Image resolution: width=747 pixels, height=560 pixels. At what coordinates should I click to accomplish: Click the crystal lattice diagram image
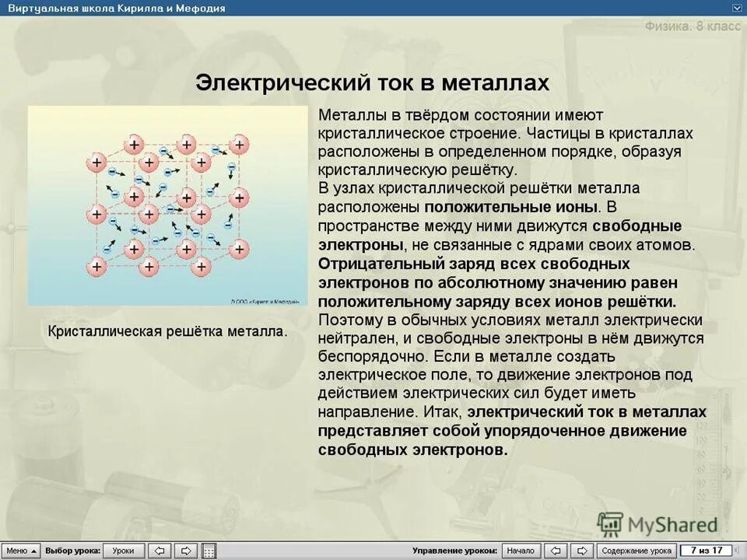pos(168,205)
